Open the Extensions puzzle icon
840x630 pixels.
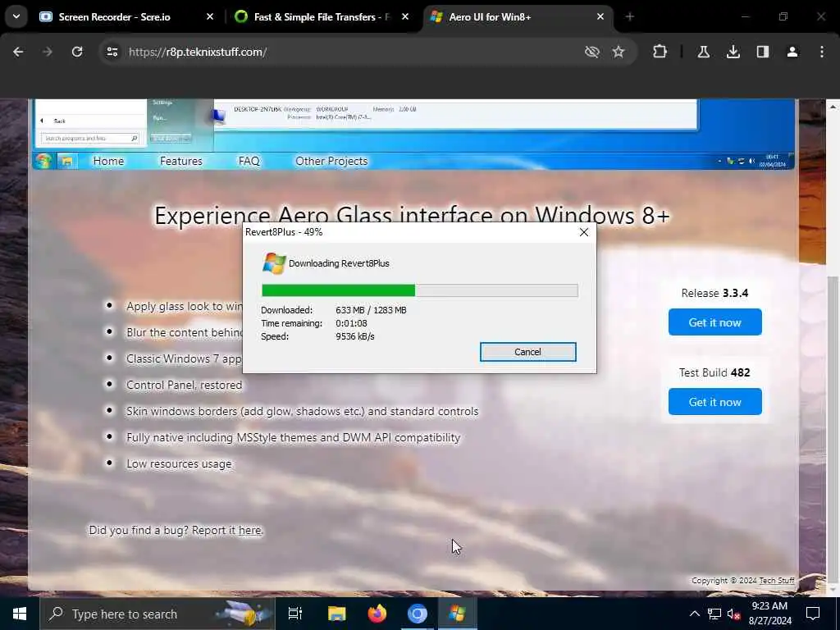point(660,52)
